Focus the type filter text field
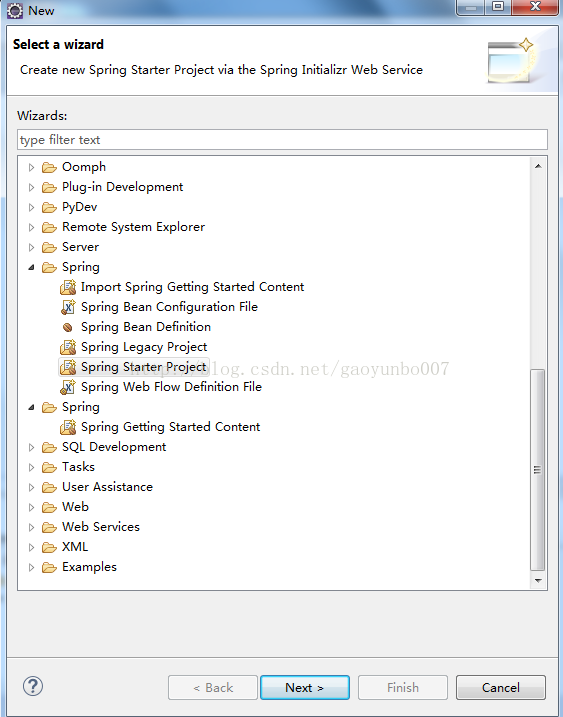This screenshot has width=563, height=717. 282,139
